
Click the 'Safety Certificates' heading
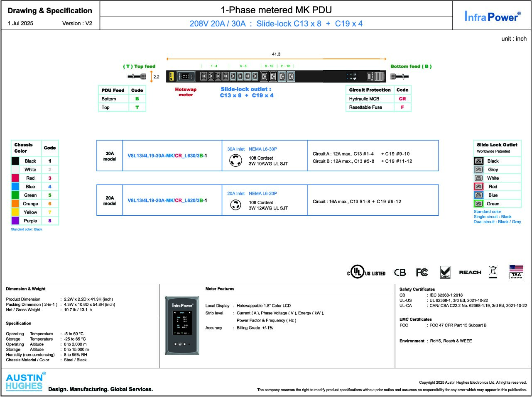pyautogui.click(x=417, y=289)
